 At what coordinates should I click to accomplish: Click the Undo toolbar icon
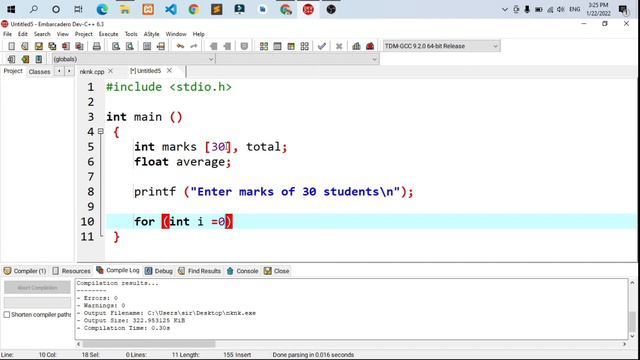pyautogui.click(x=180, y=46)
